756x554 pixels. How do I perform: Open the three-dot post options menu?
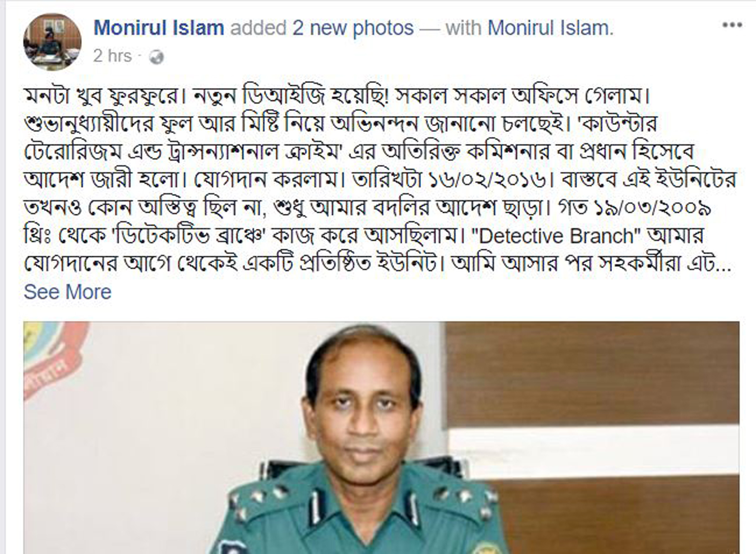732,25
